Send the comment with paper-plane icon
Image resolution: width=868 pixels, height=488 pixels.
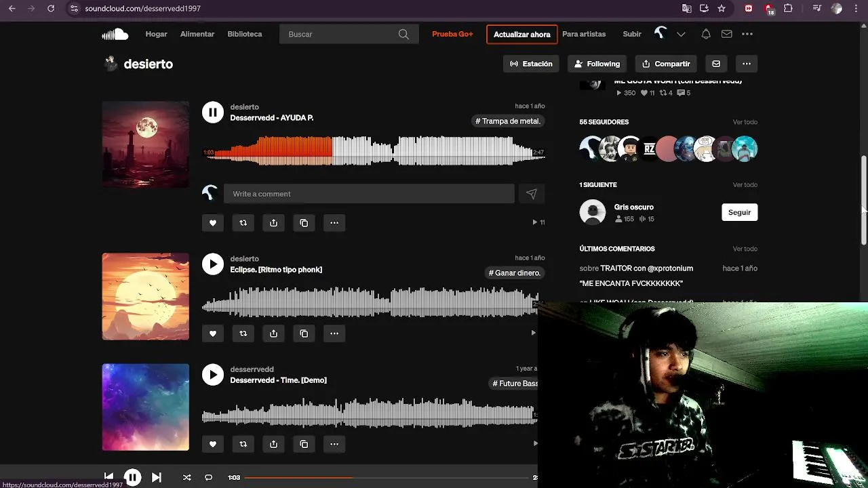[532, 194]
